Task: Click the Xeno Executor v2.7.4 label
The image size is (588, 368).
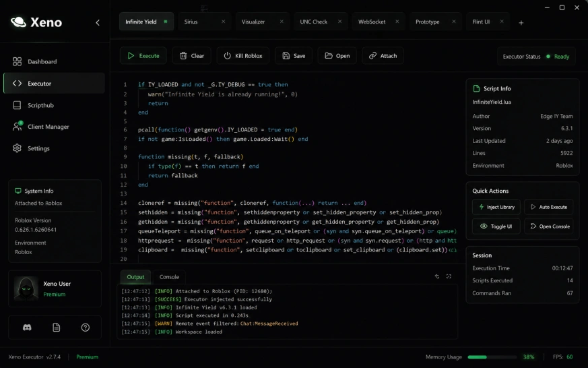Action: pyautogui.click(x=34, y=357)
